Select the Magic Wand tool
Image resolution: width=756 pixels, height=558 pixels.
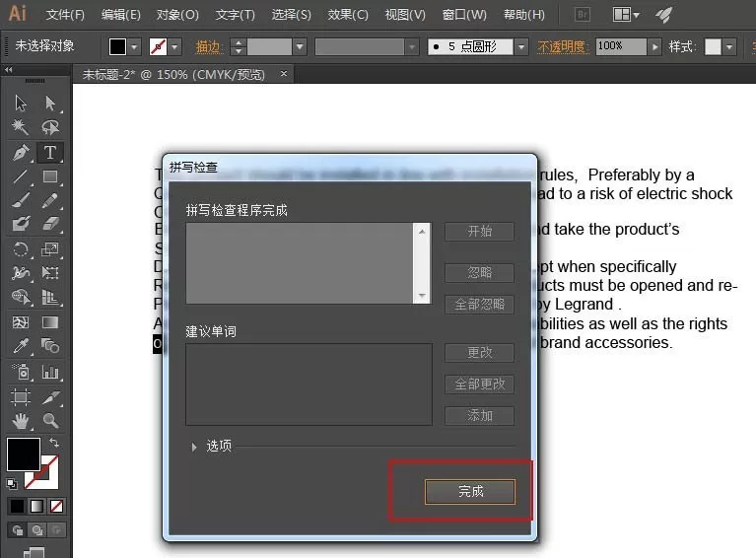click(x=21, y=127)
